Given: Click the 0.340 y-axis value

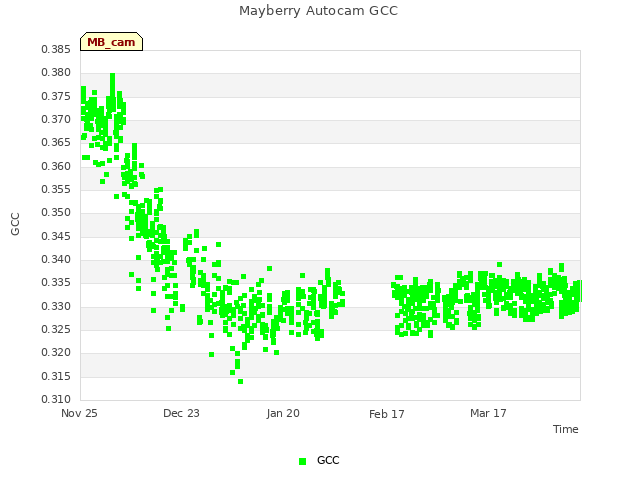Looking at the screenshot, I should point(56,260).
